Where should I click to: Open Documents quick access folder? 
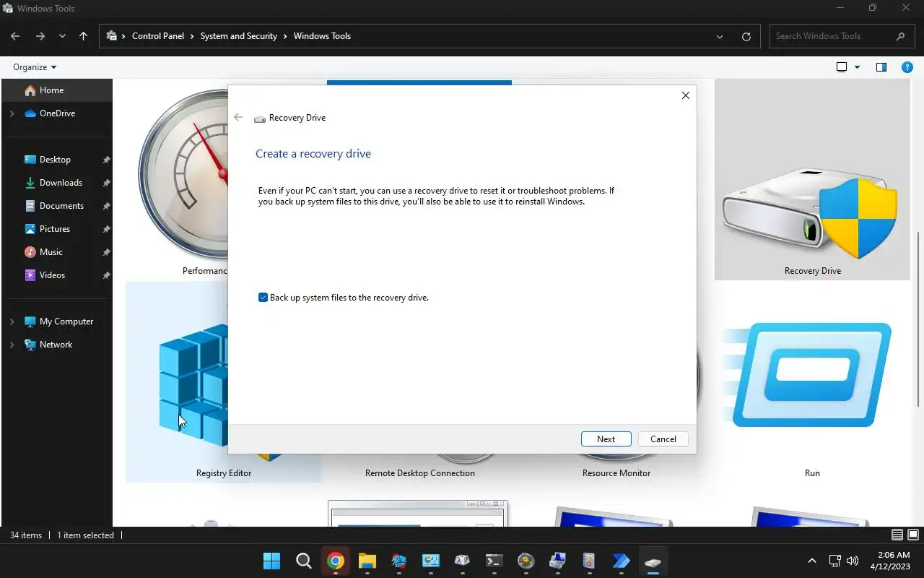(61, 206)
